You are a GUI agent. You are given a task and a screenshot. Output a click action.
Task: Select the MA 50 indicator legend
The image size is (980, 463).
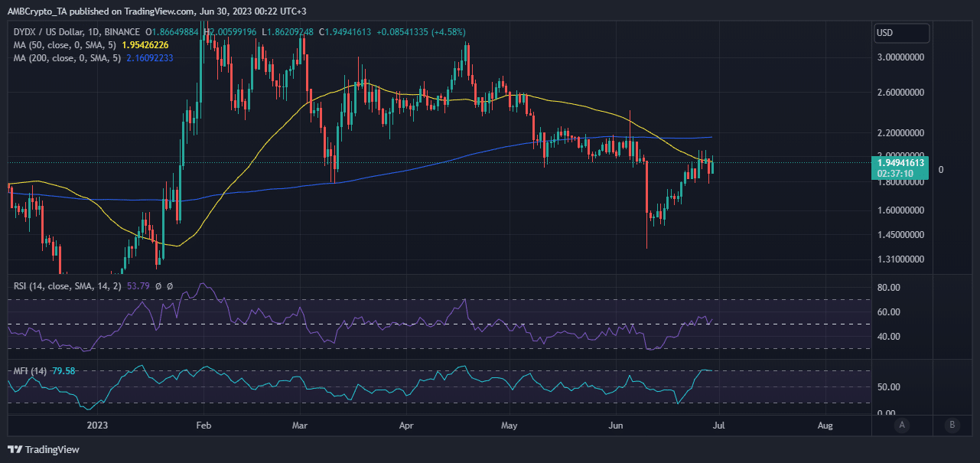pyautogui.click(x=64, y=45)
